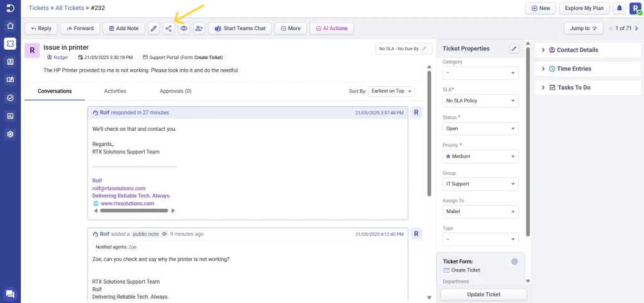Viewport: 644px width, 303px height.
Task: Click Tickets breadcrumb link
Action: [38, 8]
